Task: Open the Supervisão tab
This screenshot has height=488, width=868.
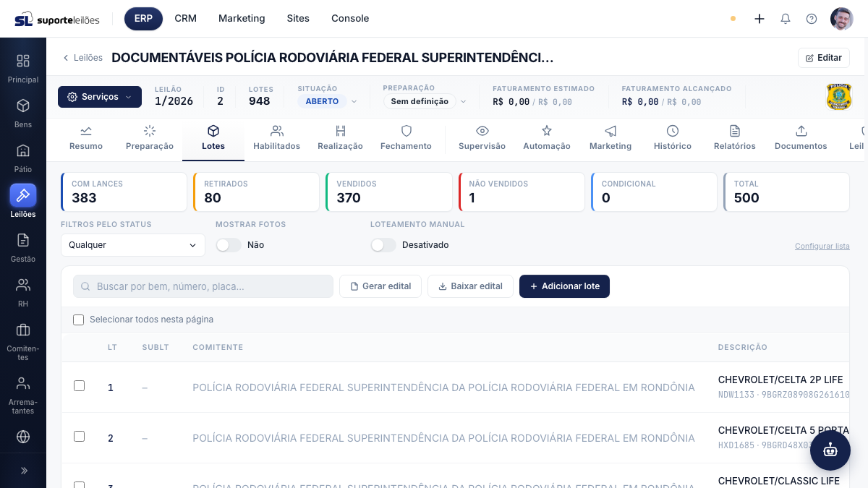Action: click(x=482, y=137)
